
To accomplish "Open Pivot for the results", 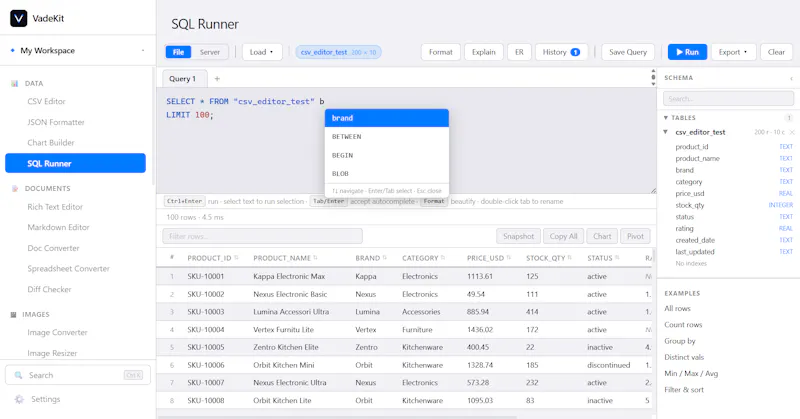I will pos(635,236).
